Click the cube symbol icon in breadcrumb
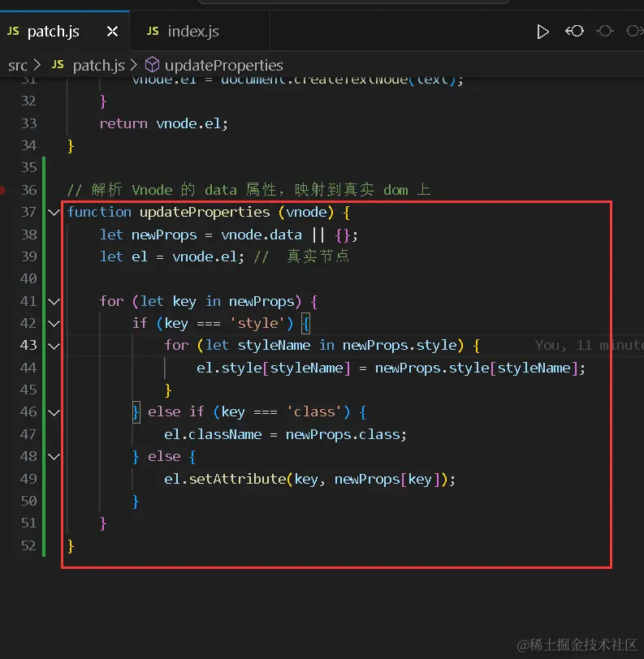Viewport: 644px width, 659px height. 152,65
